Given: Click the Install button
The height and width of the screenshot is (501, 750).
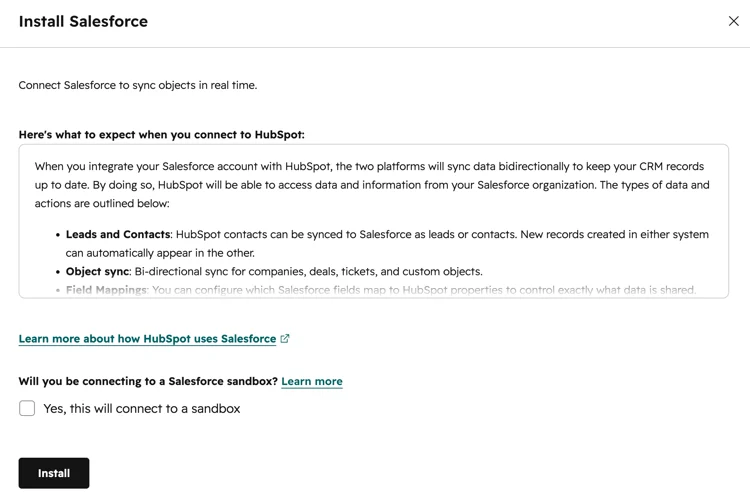Looking at the screenshot, I should (54, 473).
